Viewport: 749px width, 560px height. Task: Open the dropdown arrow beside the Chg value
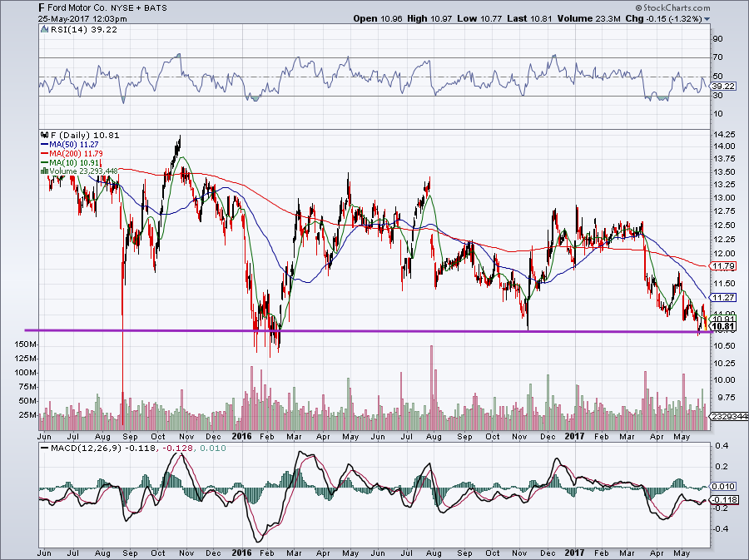pos(707,19)
